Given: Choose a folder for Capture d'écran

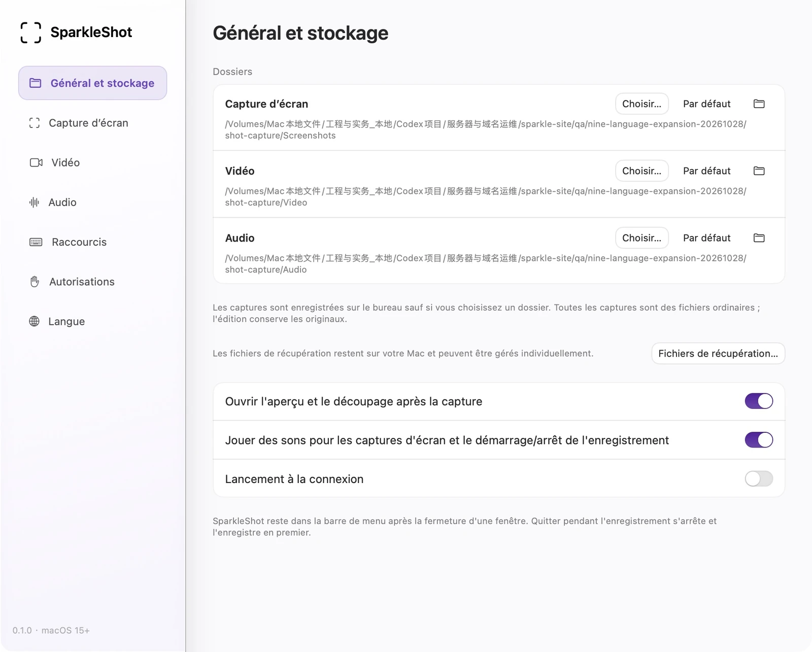Looking at the screenshot, I should coord(642,104).
